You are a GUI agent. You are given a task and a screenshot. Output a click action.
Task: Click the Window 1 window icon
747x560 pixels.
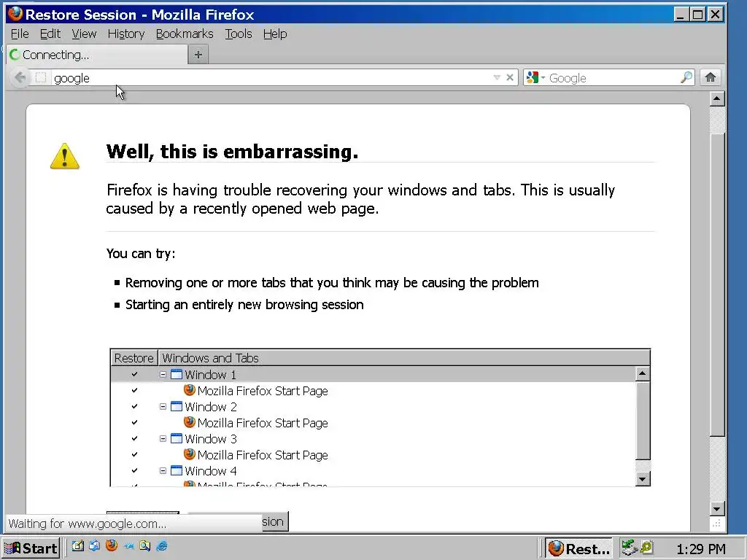pos(177,374)
